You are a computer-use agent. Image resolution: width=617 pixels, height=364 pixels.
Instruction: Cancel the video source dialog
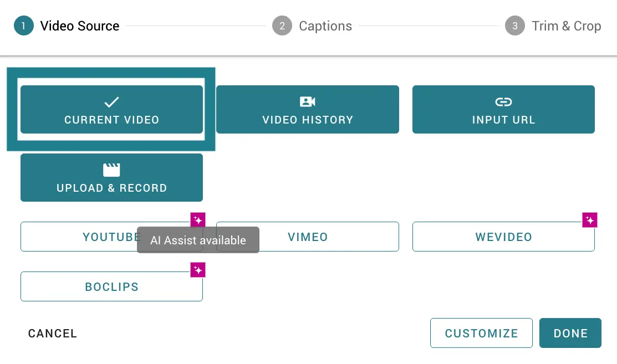[x=52, y=334]
